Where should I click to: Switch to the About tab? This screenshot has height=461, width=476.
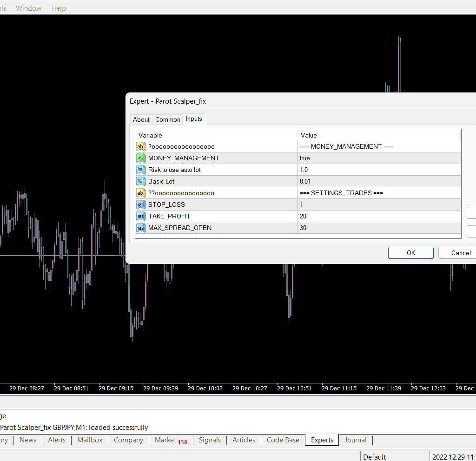[x=141, y=119]
